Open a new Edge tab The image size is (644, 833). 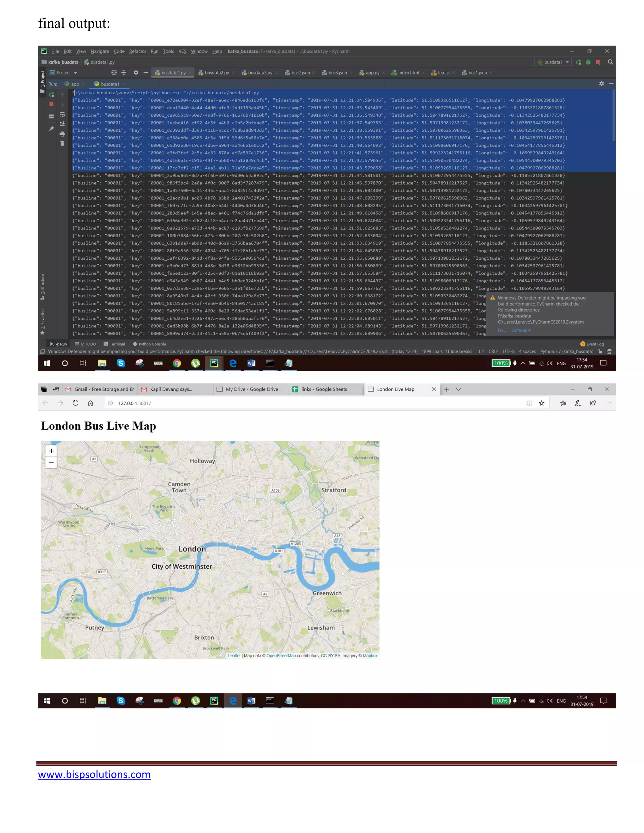447,389
